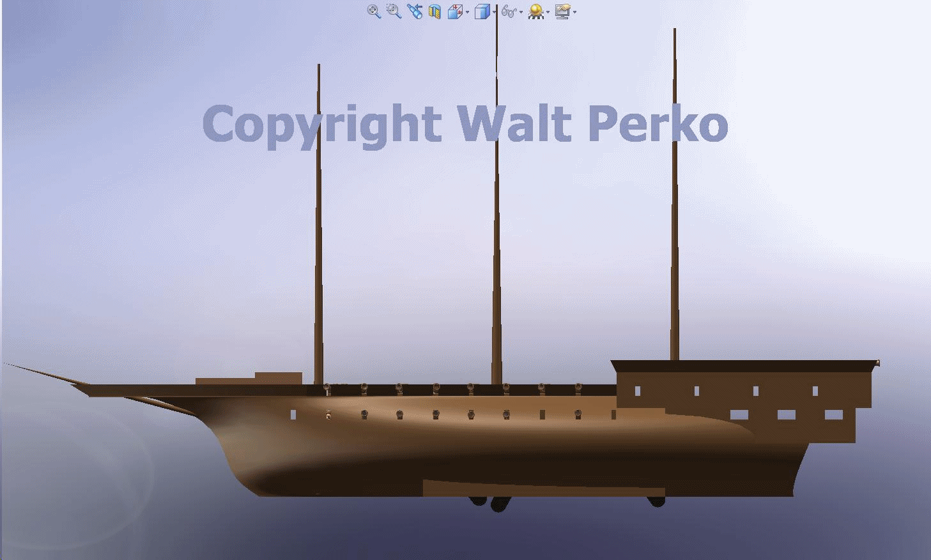Activate the Zoom to Area tool
This screenshot has height=560, width=931.
394,11
